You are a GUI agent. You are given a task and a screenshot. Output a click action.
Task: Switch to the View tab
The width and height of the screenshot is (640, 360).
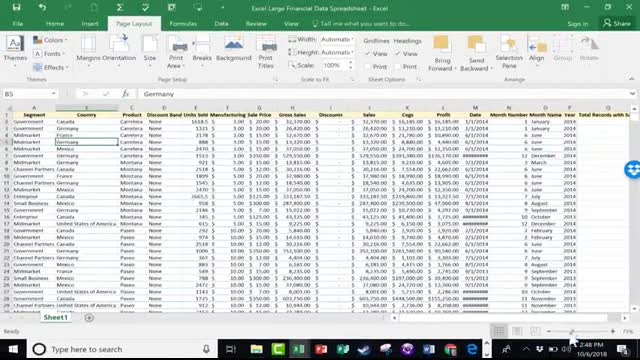(291, 24)
